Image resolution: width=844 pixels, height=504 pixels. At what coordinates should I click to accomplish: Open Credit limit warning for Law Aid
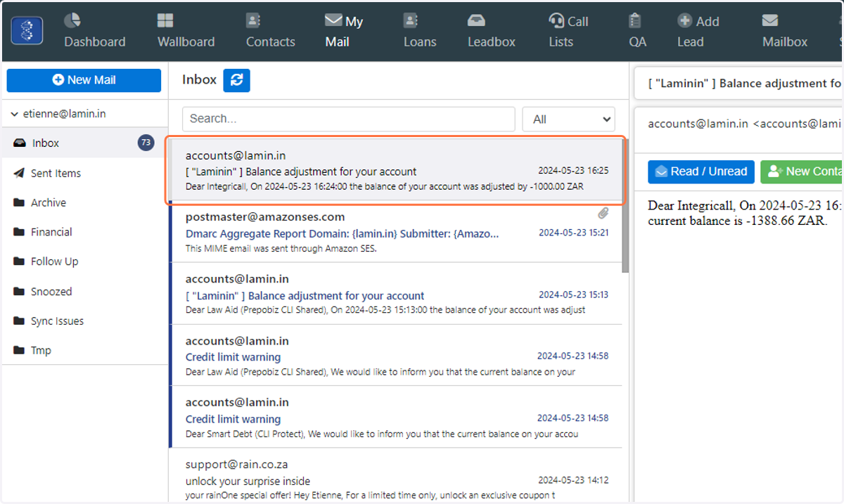click(x=395, y=356)
